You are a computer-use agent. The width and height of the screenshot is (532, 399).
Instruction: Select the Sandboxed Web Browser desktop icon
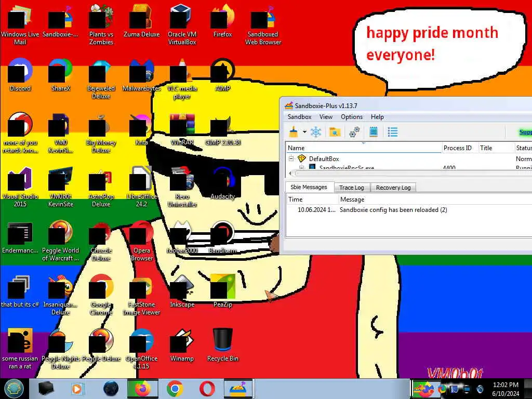pos(263,25)
